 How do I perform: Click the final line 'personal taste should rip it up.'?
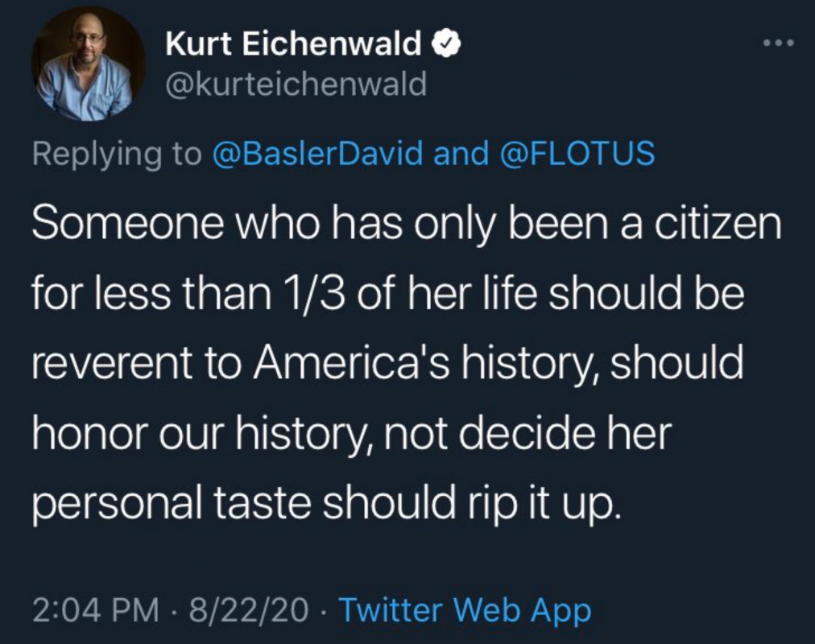(x=327, y=504)
